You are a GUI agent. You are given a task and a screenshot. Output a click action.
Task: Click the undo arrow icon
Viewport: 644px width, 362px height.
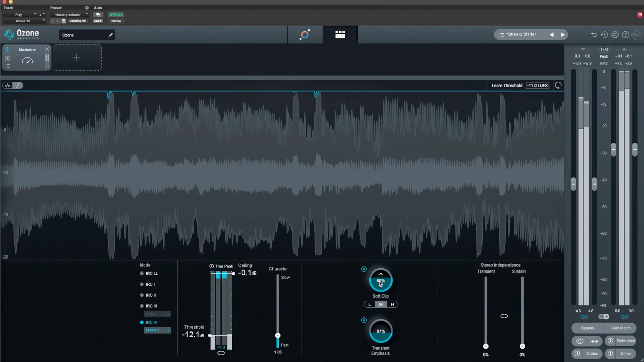click(x=594, y=35)
